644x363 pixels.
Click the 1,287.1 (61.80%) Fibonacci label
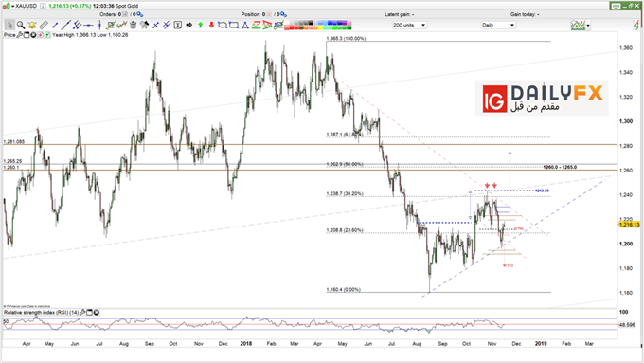coord(345,135)
